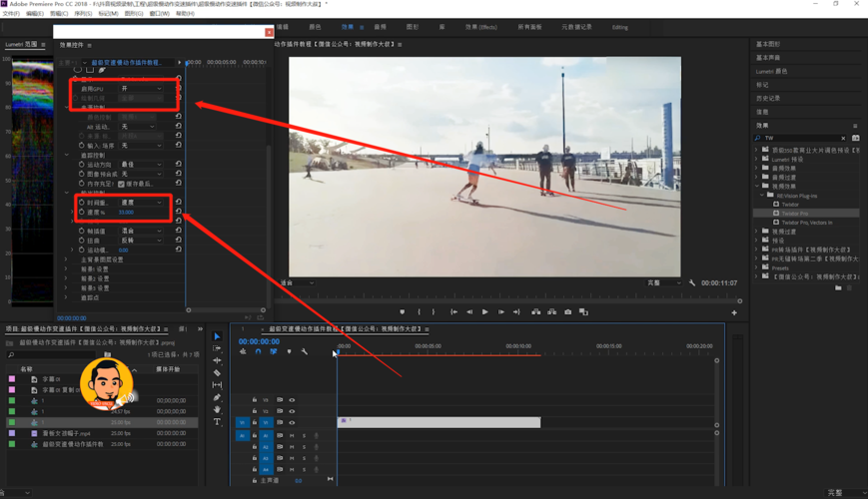
Task: Toggle the 内存充足 cache checkbox
Action: tap(121, 184)
